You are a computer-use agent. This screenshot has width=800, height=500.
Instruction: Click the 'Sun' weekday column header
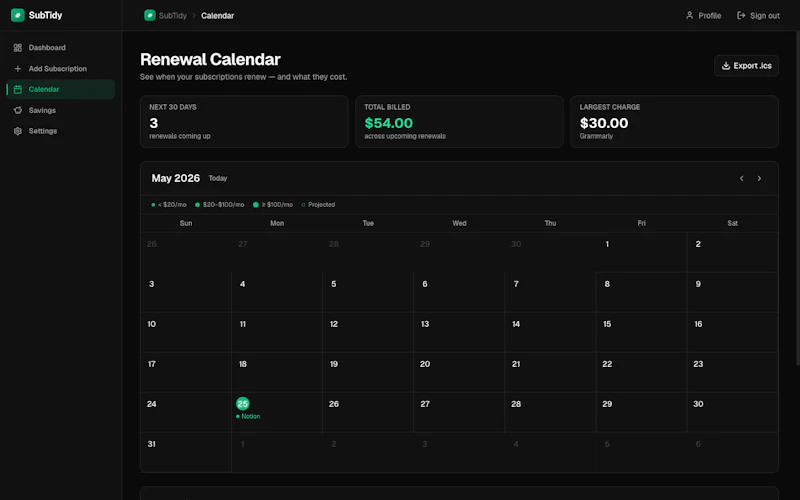(186, 223)
